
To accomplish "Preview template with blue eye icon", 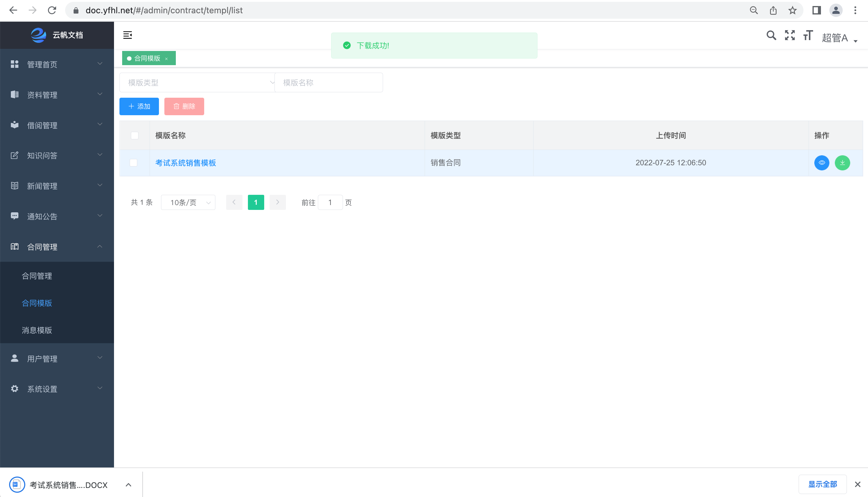I will [x=822, y=163].
